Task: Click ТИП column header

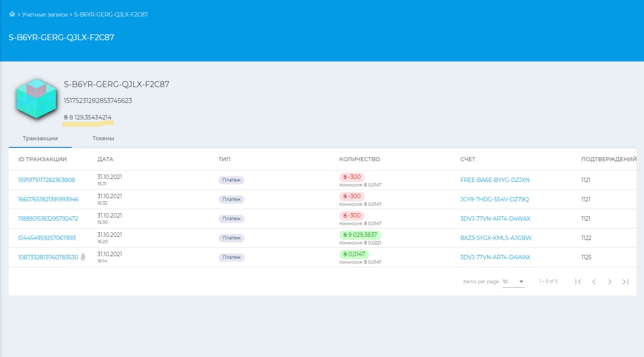Action: 224,159
